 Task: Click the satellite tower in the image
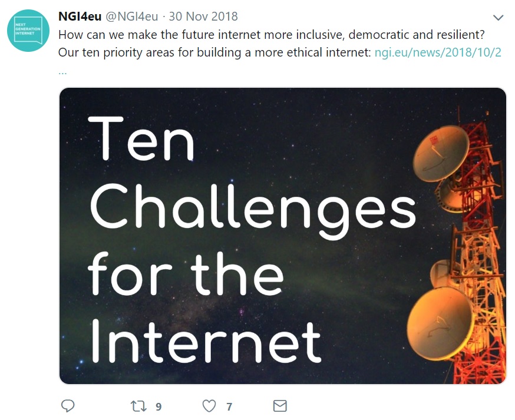click(466, 236)
